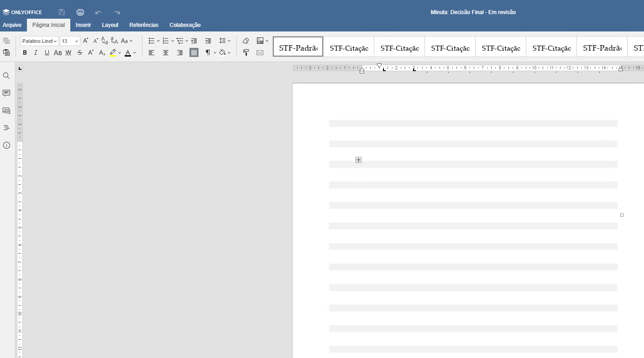644x358 pixels.
Task: Open the Referências tab
Action: 144,25
